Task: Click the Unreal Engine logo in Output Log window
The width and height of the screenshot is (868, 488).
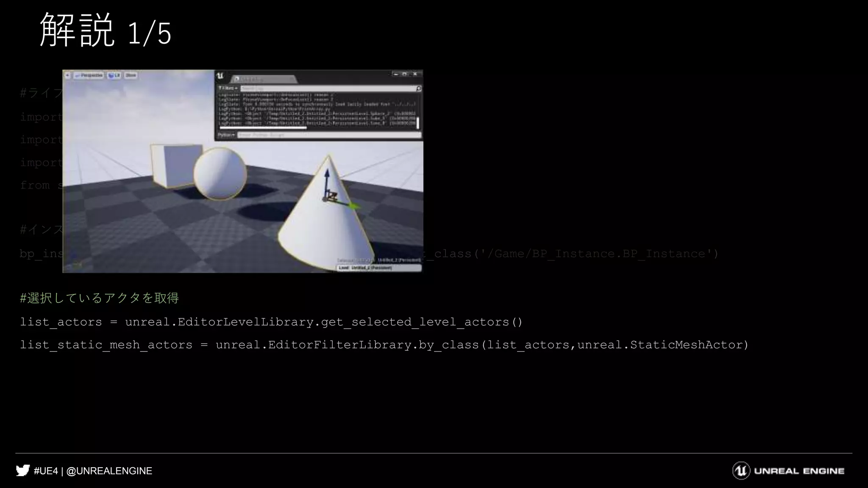Action: point(220,76)
